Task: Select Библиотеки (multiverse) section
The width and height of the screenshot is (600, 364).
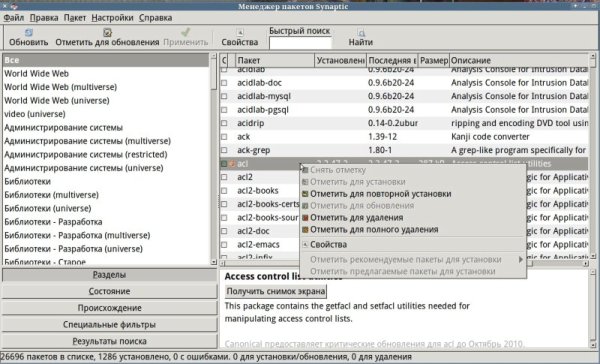Action: (x=106, y=195)
